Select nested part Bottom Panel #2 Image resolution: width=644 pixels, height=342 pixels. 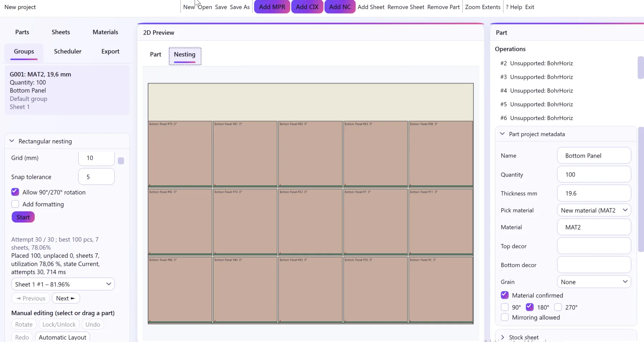(x=441, y=290)
